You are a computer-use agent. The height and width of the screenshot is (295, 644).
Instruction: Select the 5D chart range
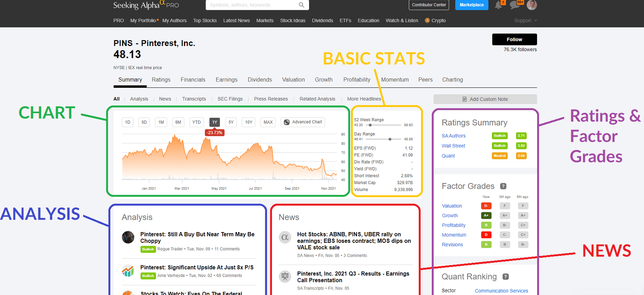144,122
